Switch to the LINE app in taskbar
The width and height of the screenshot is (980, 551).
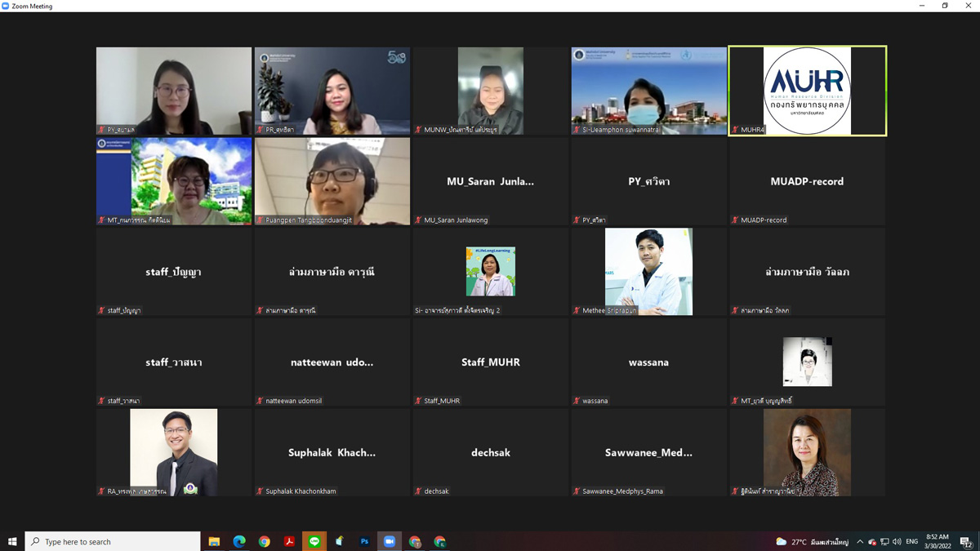click(x=314, y=542)
